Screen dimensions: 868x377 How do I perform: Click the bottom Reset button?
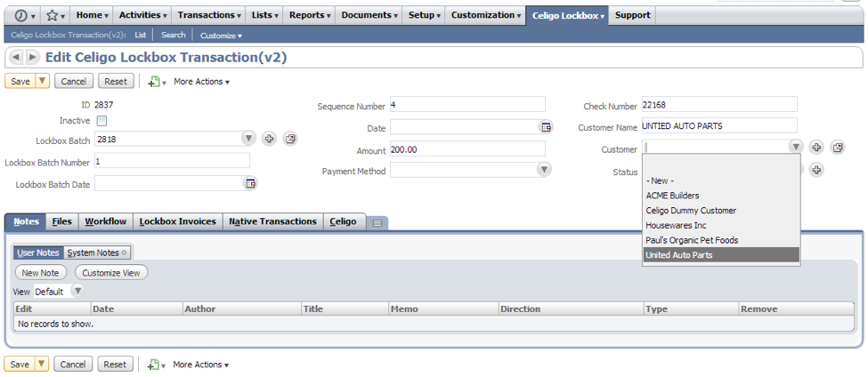[115, 365]
